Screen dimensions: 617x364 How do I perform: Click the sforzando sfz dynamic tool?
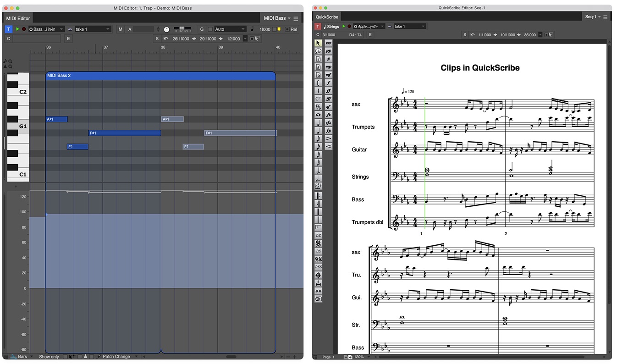(329, 122)
